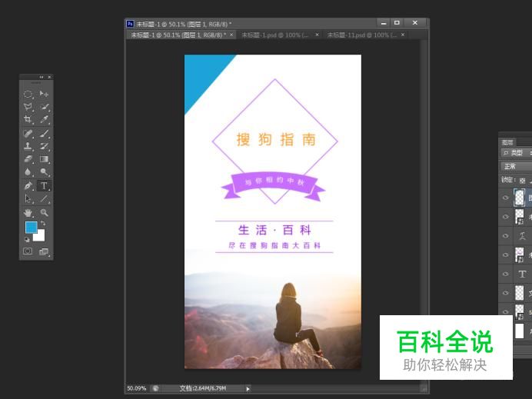This screenshot has height=399, width=532.
Task: Reset default foreground and background colors
Action: pyautogui.click(x=27, y=240)
